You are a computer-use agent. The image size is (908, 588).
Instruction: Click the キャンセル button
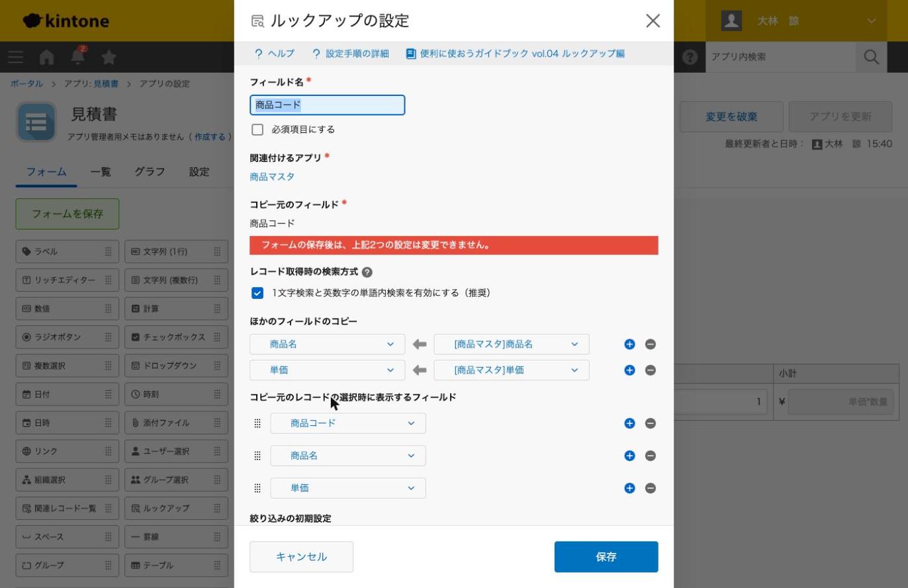(301, 557)
